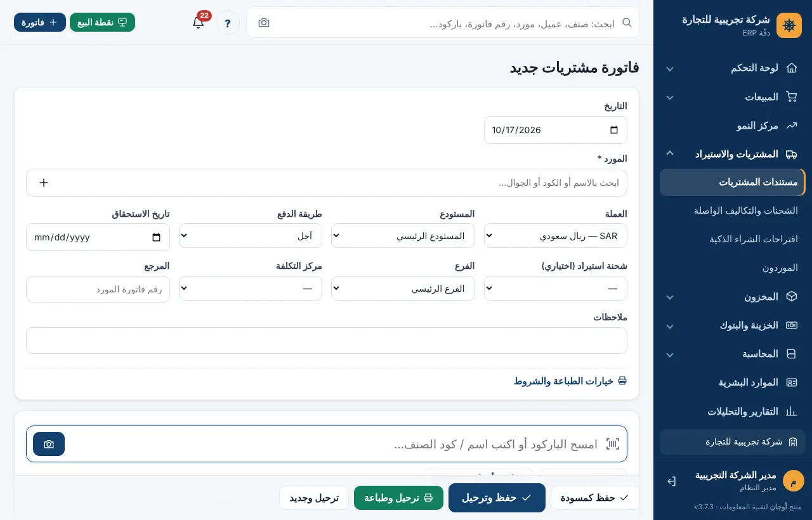Click the company logo icon in sidebar

click(789, 25)
